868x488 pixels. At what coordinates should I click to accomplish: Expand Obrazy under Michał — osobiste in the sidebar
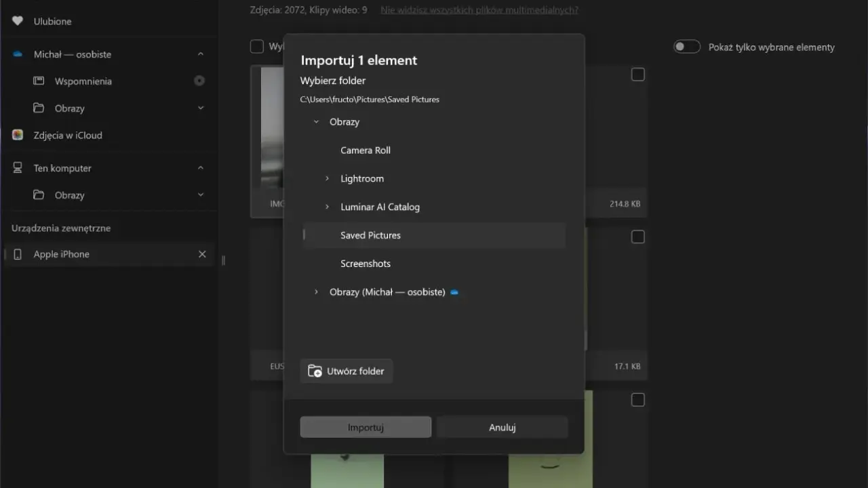pos(201,108)
